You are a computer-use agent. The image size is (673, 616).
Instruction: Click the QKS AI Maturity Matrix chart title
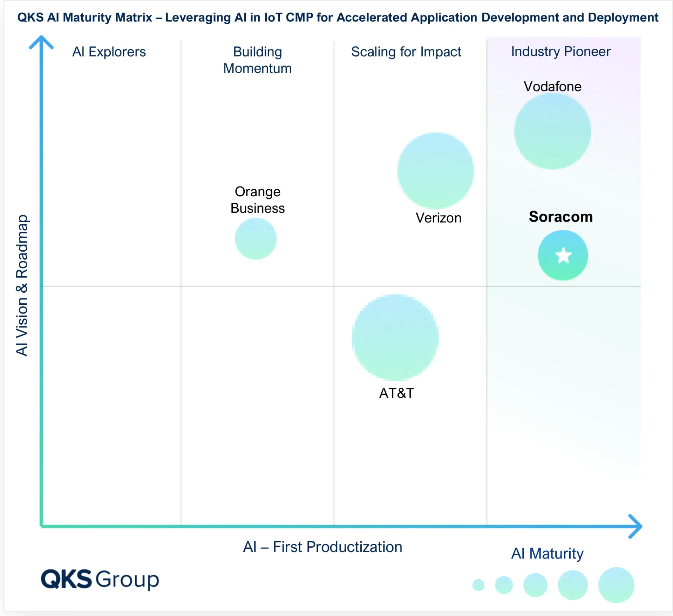338,17
